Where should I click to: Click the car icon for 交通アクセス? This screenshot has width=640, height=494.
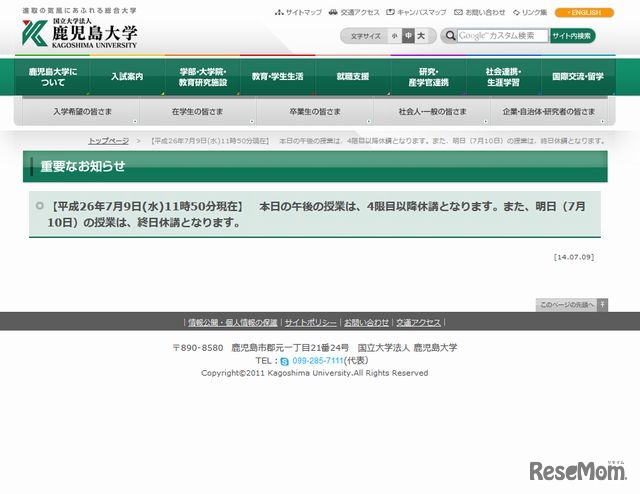pyautogui.click(x=333, y=12)
